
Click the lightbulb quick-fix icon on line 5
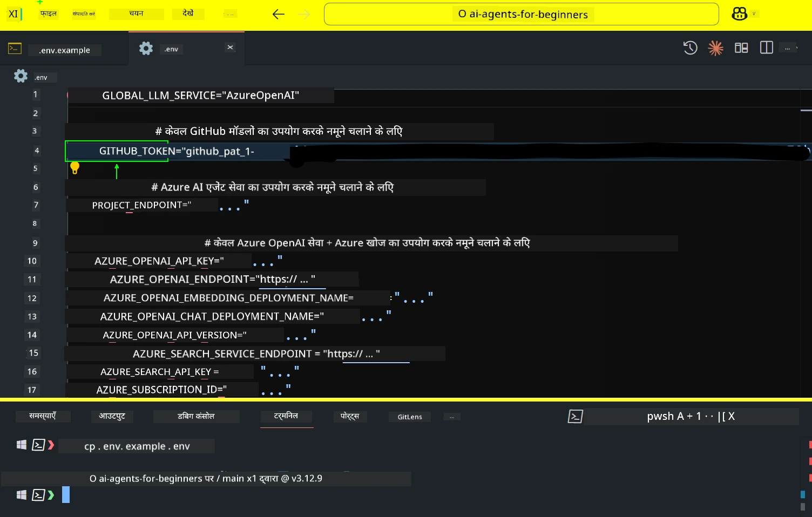(75, 168)
